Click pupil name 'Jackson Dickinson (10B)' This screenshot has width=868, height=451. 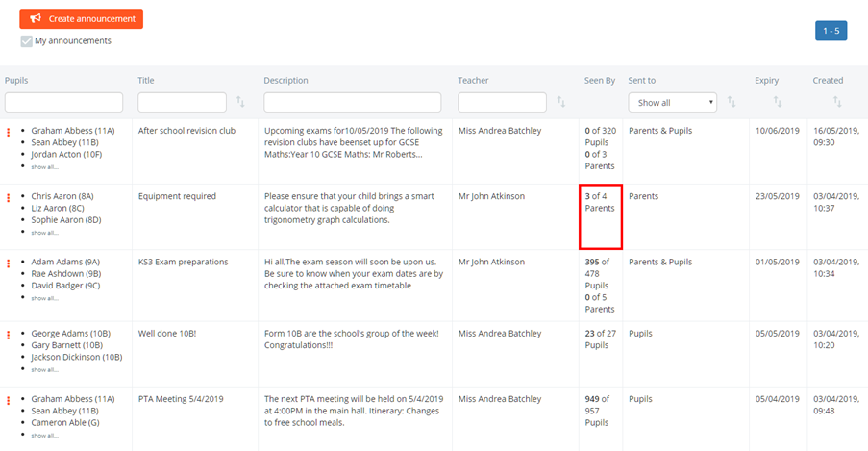pos(76,357)
